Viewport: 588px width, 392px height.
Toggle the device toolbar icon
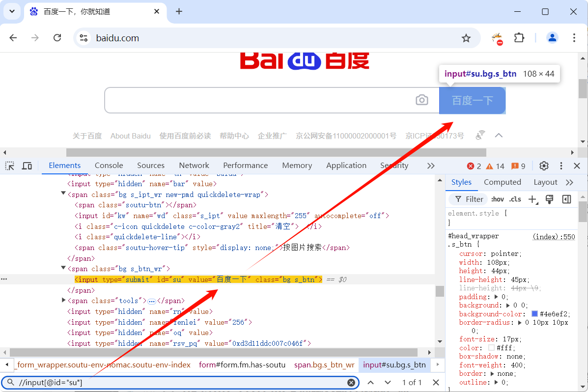(x=27, y=166)
